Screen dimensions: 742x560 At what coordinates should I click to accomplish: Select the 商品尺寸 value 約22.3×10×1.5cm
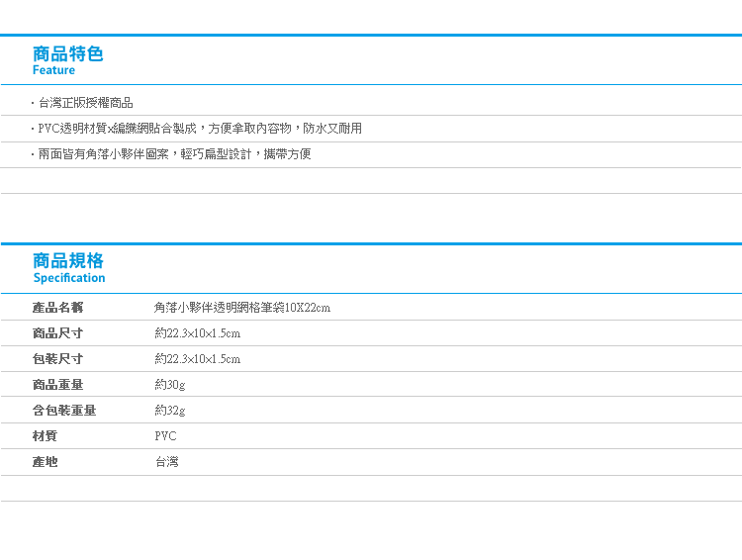[x=197, y=333]
